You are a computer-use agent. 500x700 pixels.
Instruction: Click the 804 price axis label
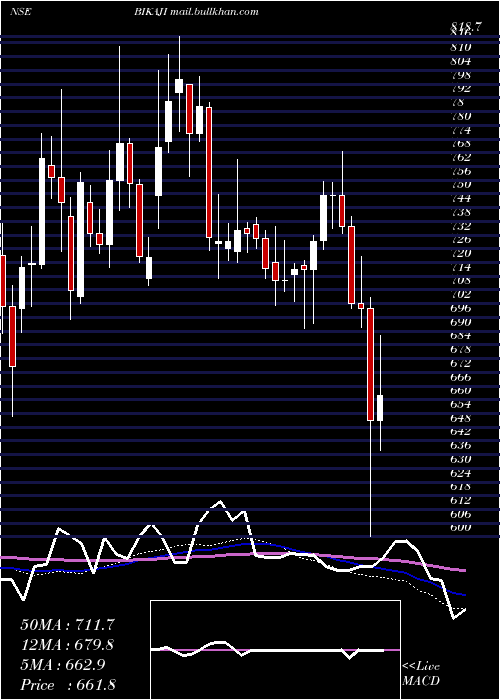pyautogui.click(x=462, y=60)
